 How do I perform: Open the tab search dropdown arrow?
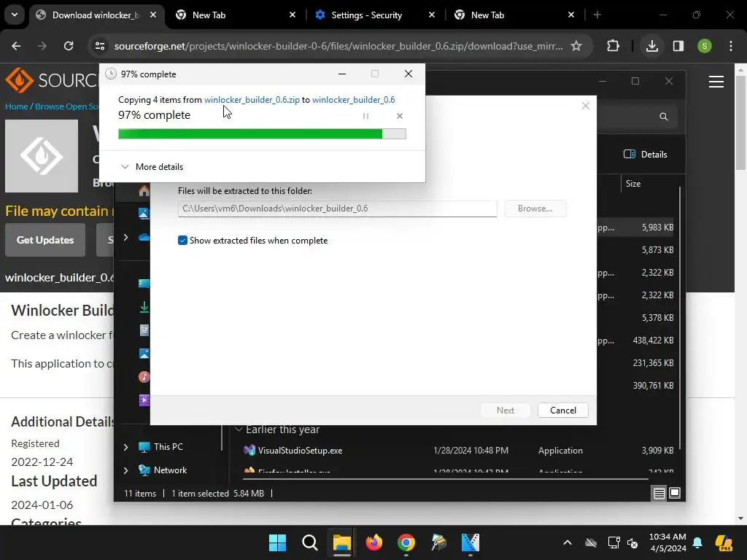15,15
